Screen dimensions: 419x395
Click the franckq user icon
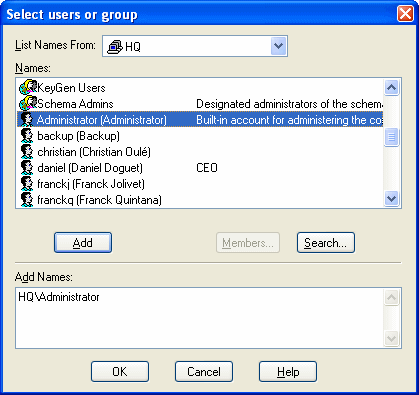pos(27,199)
